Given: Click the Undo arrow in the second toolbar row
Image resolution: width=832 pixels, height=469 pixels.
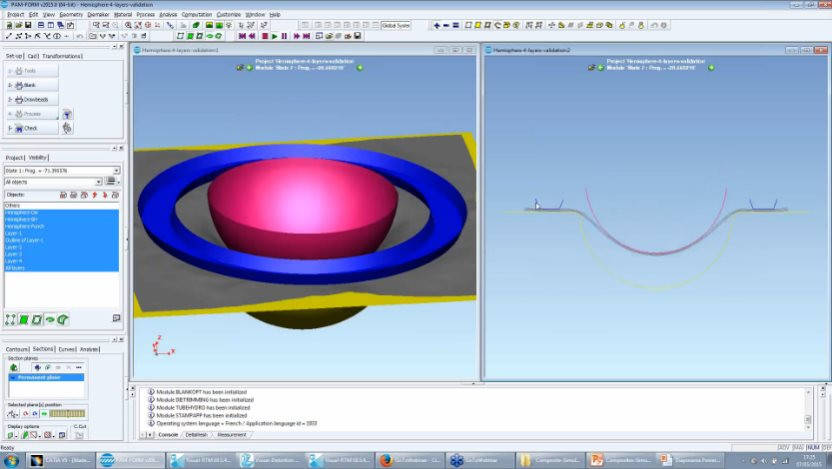Looking at the screenshot, I should [80, 36].
